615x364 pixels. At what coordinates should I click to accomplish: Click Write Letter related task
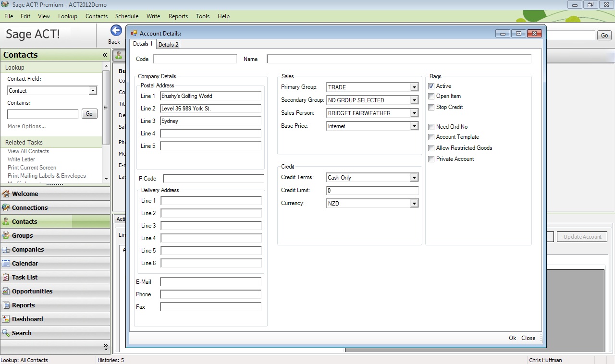(x=21, y=159)
